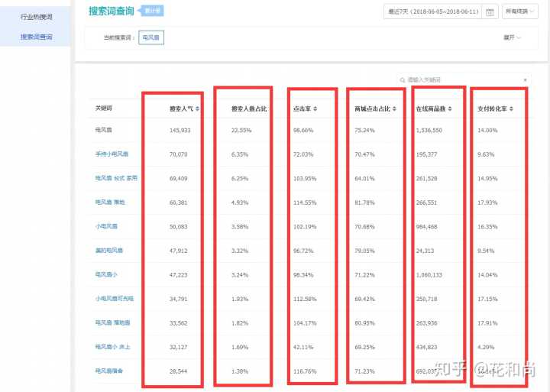Select 搜索词查询 in the sidebar

click(37, 37)
